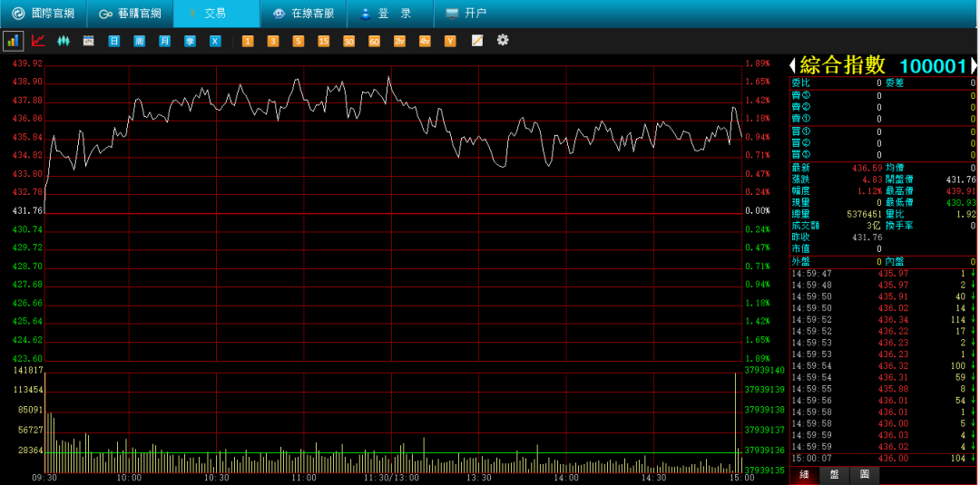Open the candlestick chart icon
Viewport: 980px width, 485px height.
[x=64, y=41]
